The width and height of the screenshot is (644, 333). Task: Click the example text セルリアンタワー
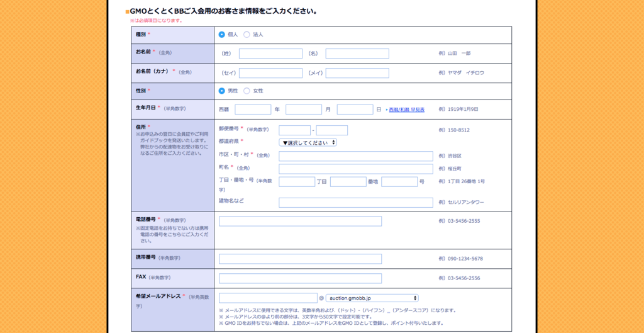pyautogui.click(x=466, y=203)
